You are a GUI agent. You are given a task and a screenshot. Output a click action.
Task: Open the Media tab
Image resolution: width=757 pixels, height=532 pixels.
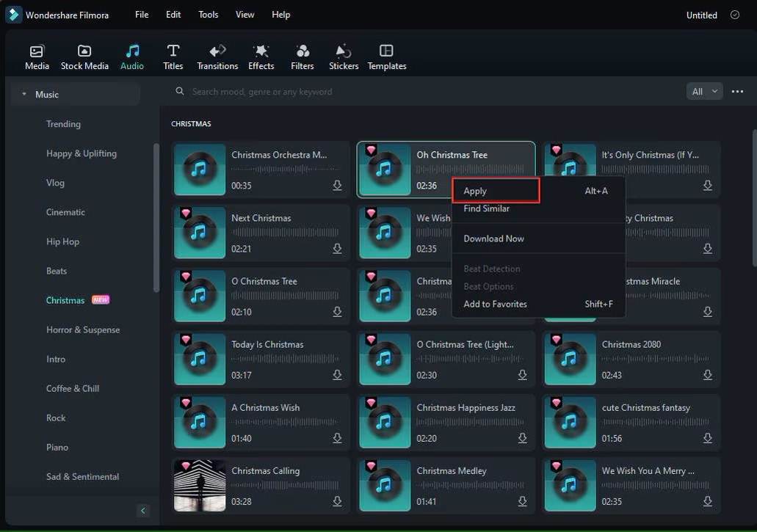click(x=37, y=57)
